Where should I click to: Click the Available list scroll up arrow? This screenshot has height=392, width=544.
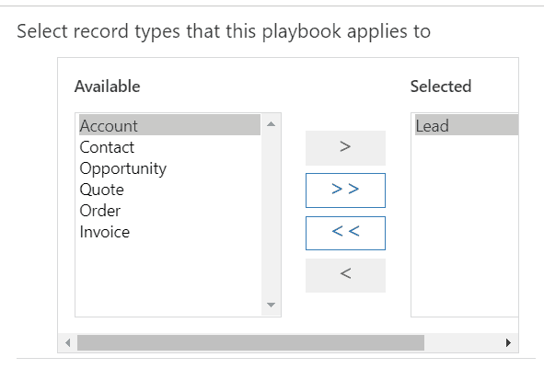coord(271,124)
